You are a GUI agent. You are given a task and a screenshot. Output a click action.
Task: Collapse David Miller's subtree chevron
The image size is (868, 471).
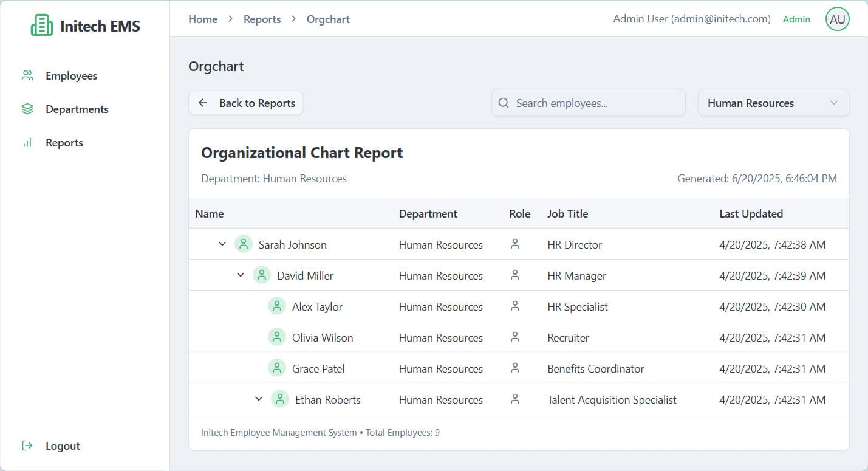pyautogui.click(x=241, y=275)
